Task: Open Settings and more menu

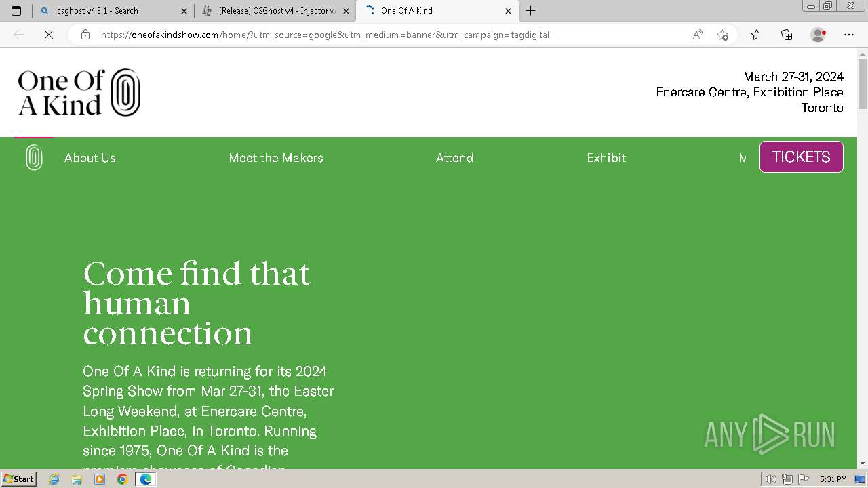Action: point(849,35)
